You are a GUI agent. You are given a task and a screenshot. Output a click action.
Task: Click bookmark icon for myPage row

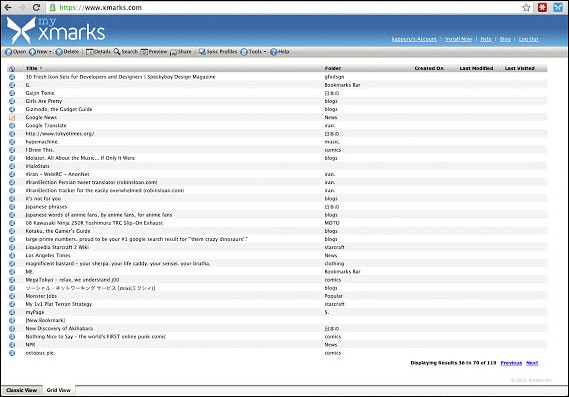(12, 312)
